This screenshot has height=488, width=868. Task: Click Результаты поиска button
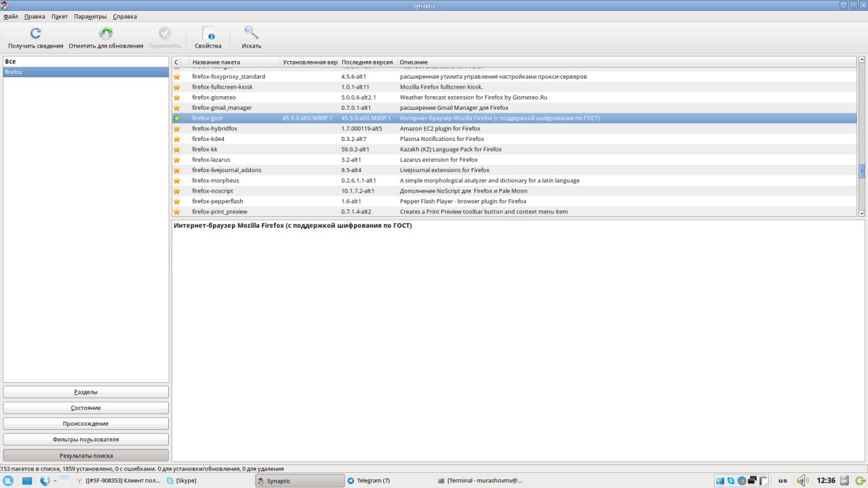[x=86, y=455]
